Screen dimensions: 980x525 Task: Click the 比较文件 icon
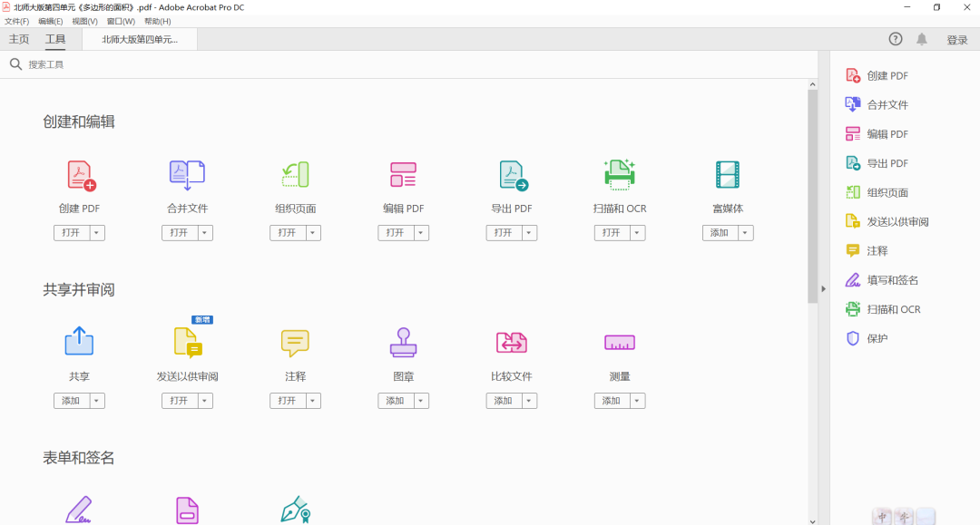point(511,343)
